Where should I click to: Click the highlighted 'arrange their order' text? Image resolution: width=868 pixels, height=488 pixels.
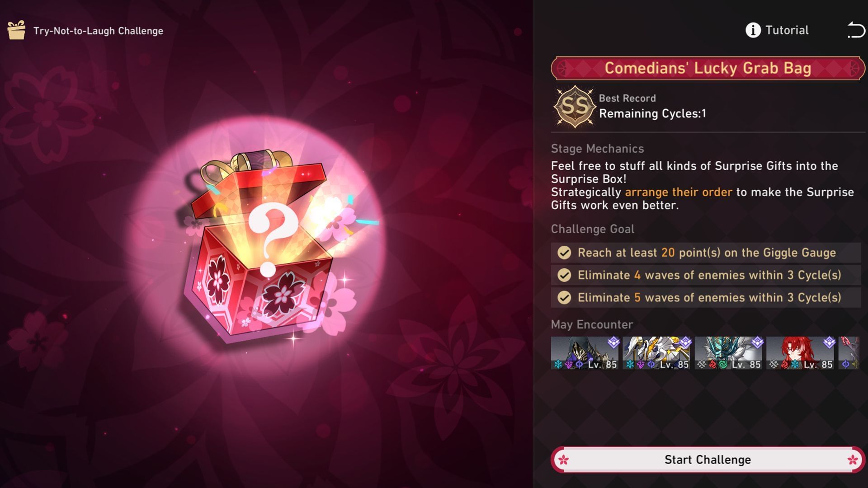(x=678, y=192)
